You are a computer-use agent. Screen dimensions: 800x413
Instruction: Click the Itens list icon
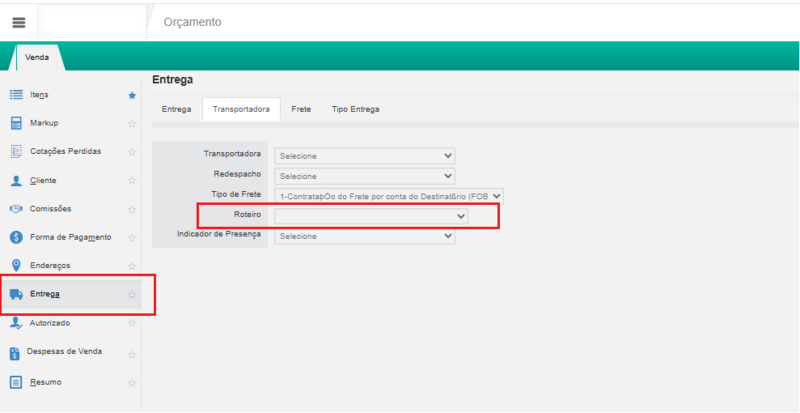tap(16, 95)
